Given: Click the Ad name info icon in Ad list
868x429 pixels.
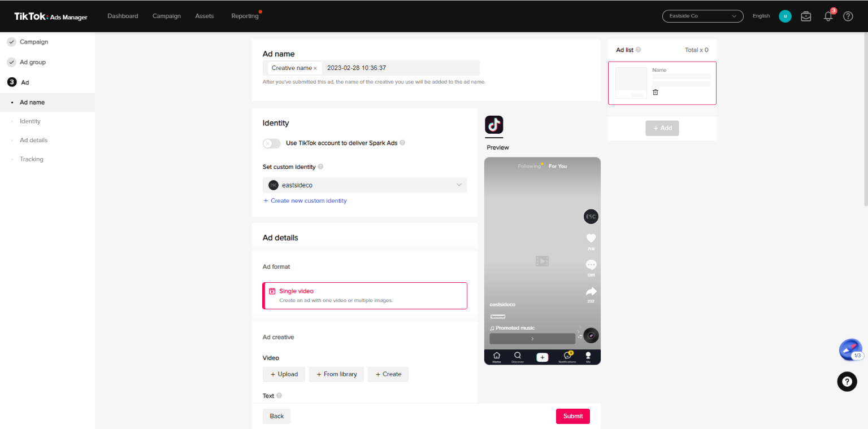Looking at the screenshot, I should [639, 50].
